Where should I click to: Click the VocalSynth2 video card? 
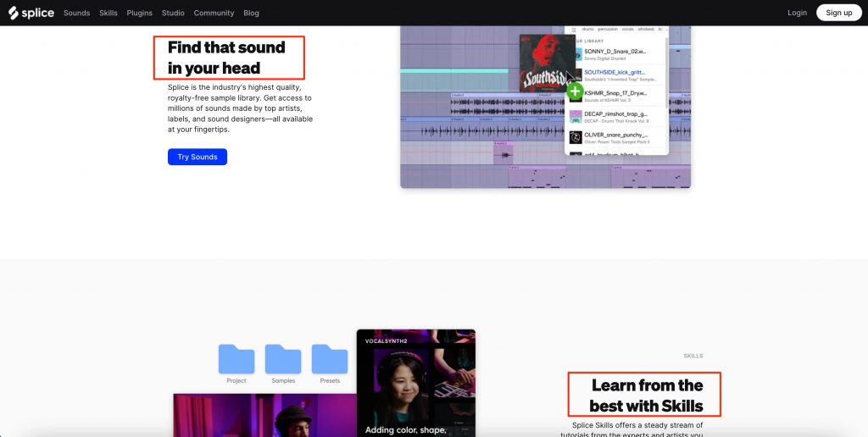pos(415,383)
